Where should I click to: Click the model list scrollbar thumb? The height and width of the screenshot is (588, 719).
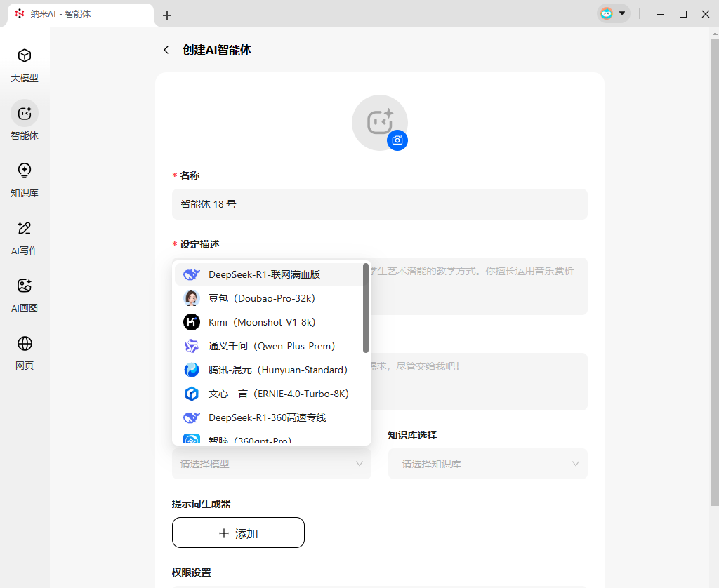(x=365, y=308)
